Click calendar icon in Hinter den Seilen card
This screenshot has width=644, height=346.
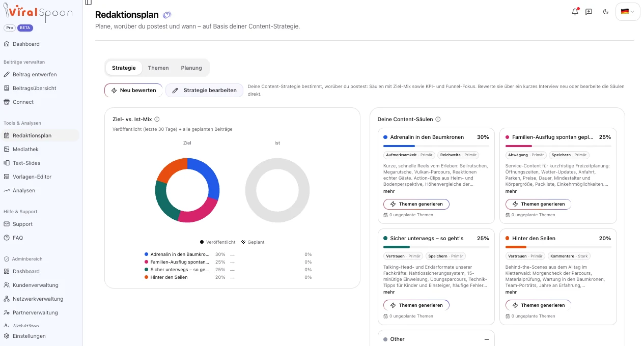pyautogui.click(x=508, y=316)
